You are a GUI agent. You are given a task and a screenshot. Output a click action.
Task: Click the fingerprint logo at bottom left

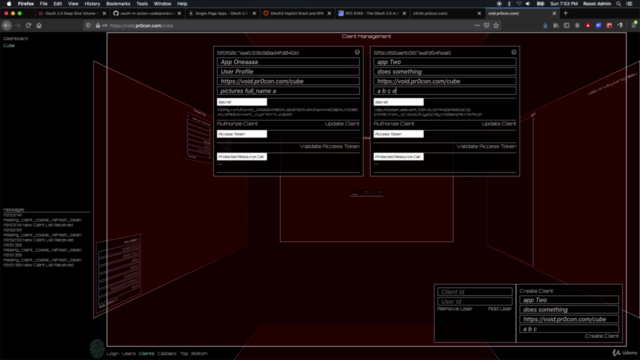pyautogui.click(x=97, y=348)
